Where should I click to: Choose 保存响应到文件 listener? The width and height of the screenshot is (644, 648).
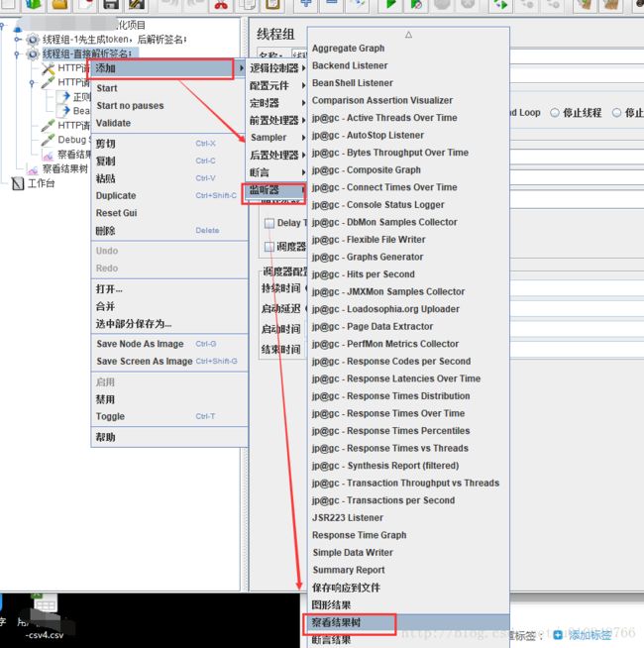409,588
